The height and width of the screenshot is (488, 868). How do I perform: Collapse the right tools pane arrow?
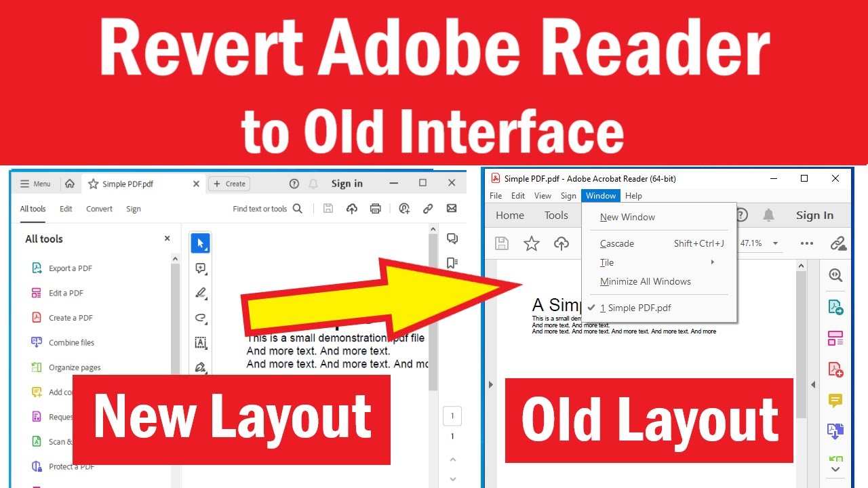coord(813,385)
